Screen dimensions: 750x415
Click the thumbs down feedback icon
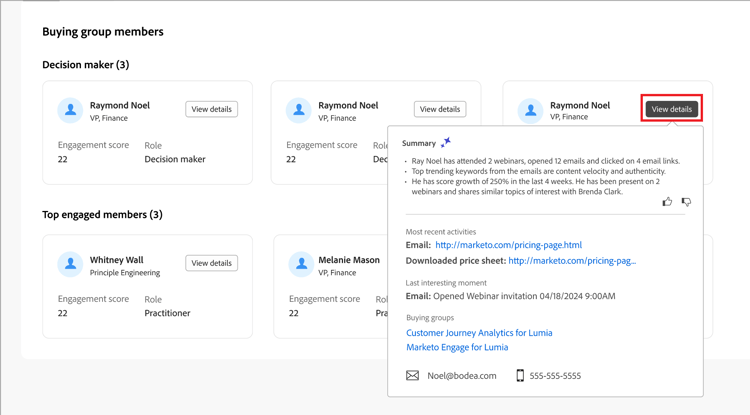[686, 202]
